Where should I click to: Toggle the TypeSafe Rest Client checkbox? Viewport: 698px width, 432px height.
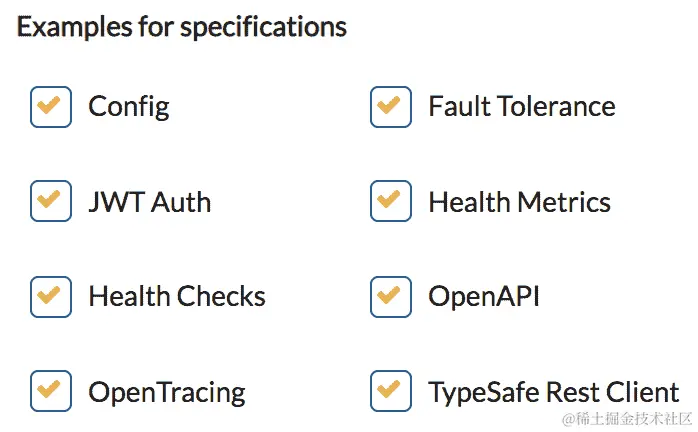(x=390, y=391)
